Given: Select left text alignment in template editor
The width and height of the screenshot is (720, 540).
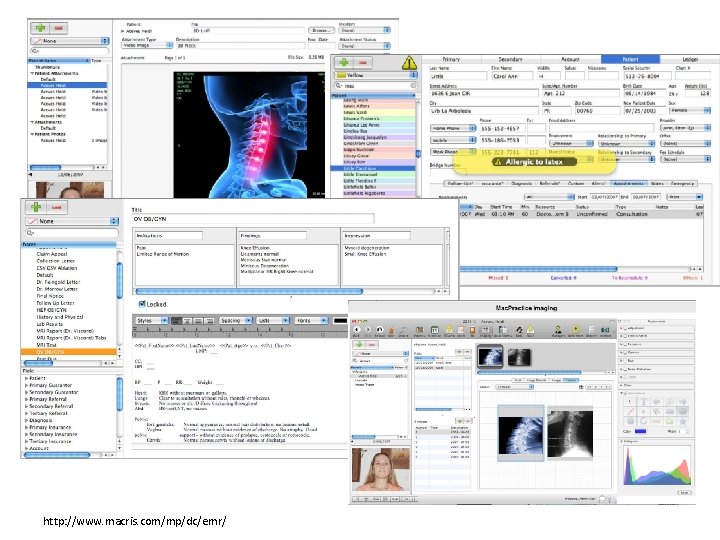Looking at the screenshot, I should (x=176, y=321).
